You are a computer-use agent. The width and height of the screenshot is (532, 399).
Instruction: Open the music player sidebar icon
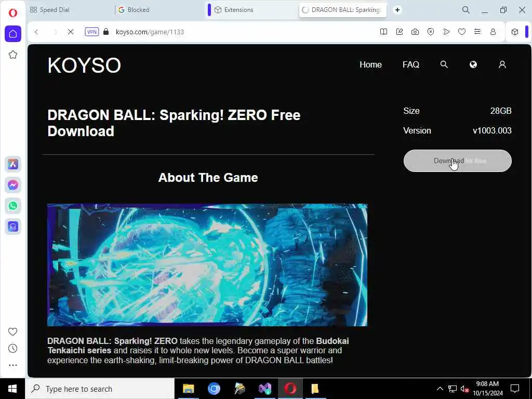tap(13, 227)
